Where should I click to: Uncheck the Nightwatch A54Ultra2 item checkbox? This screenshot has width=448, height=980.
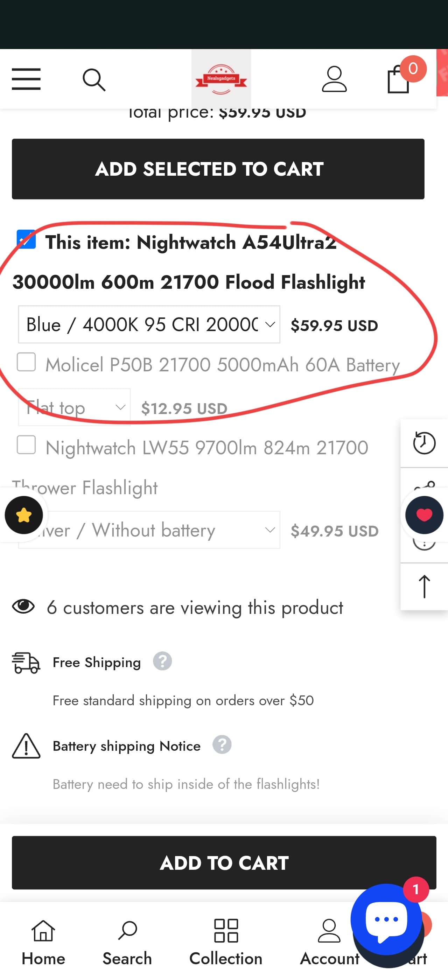pos(26,239)
